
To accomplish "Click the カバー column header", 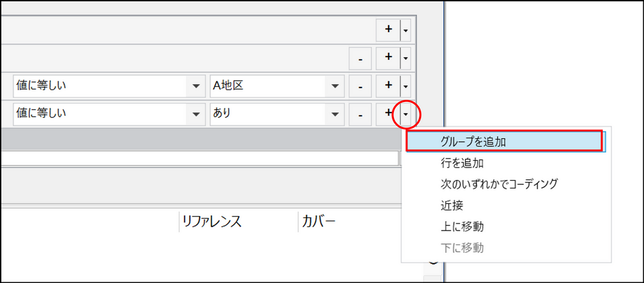I will 319,221.
